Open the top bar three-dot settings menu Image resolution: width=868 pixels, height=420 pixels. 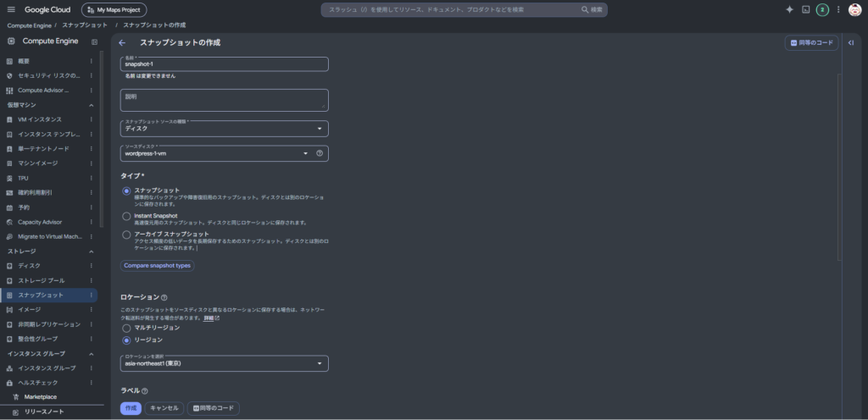(x=838, y=10)
